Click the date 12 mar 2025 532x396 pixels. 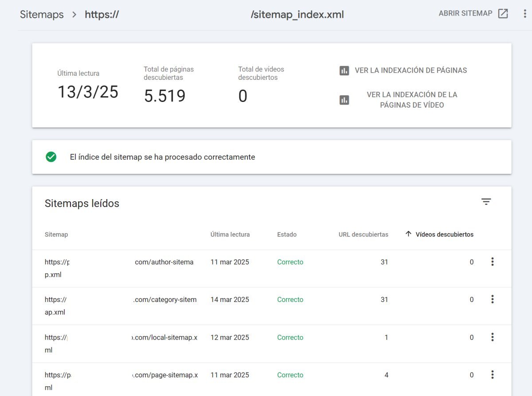pos(230,337)
